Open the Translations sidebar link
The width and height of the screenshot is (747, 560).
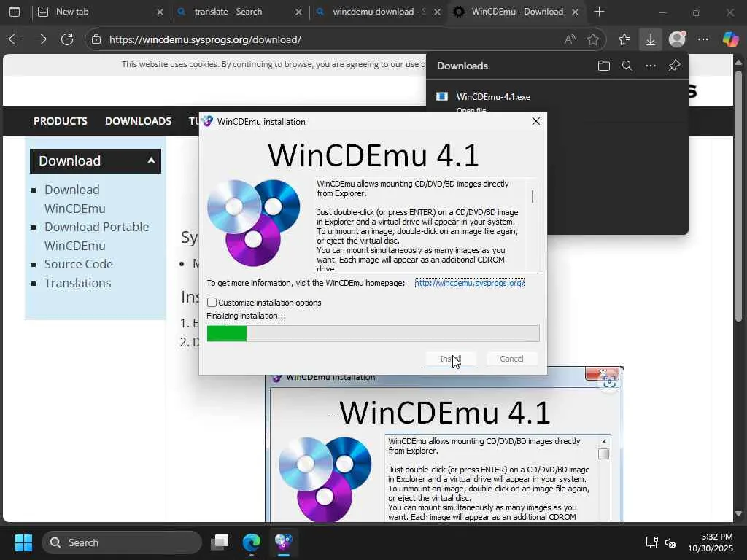pyautogui.click(x=77, y=283)
